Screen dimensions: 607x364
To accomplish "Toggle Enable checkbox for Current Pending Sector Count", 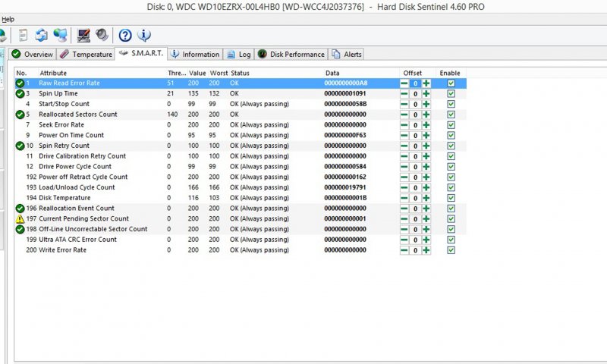I will click(x=451, y=219).
